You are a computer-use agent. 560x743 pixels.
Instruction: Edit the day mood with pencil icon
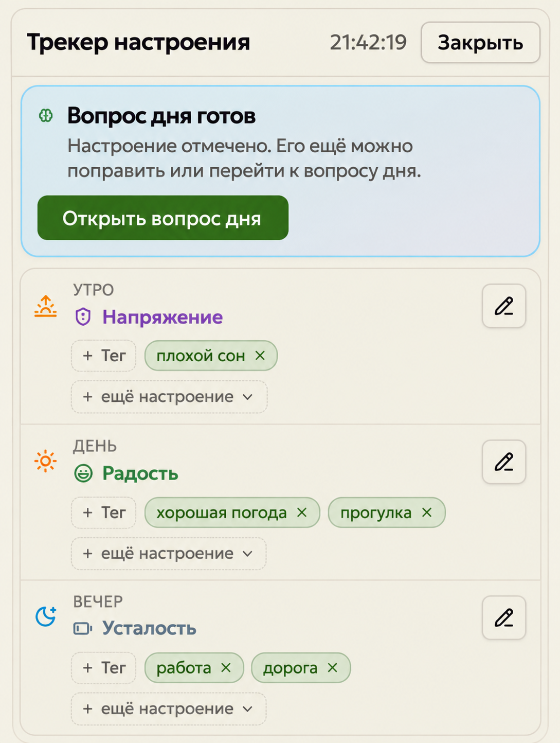504,462
